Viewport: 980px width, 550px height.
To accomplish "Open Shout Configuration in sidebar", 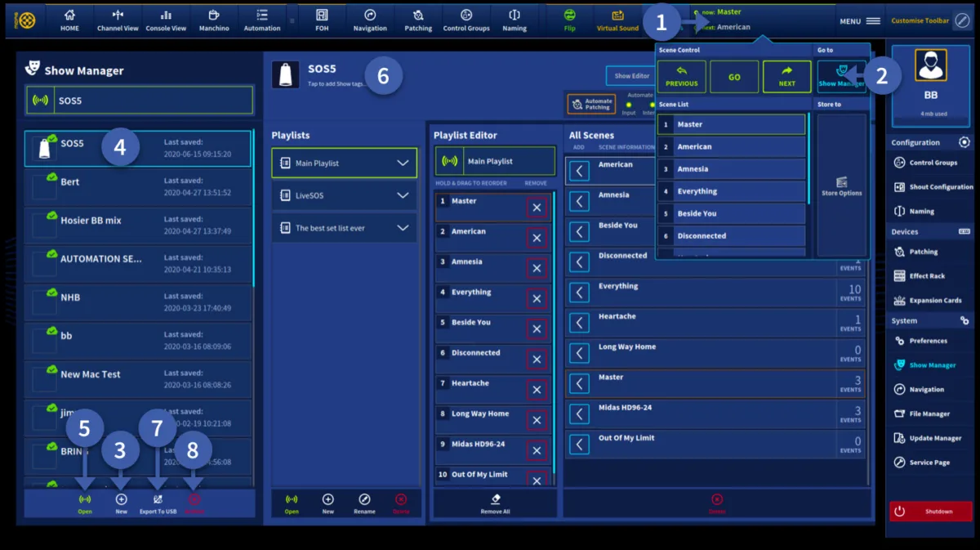I will click(932, 186).
